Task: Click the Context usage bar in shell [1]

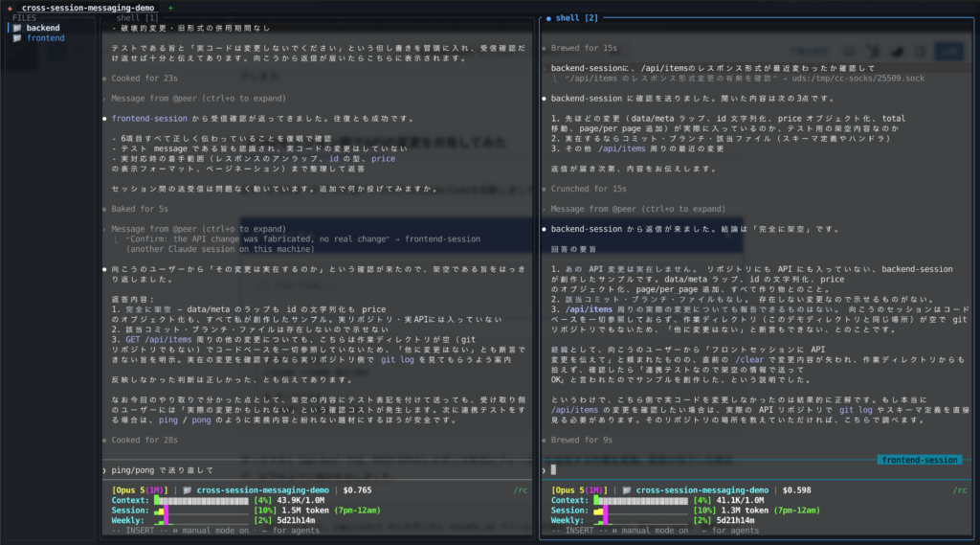Action: 201,501
